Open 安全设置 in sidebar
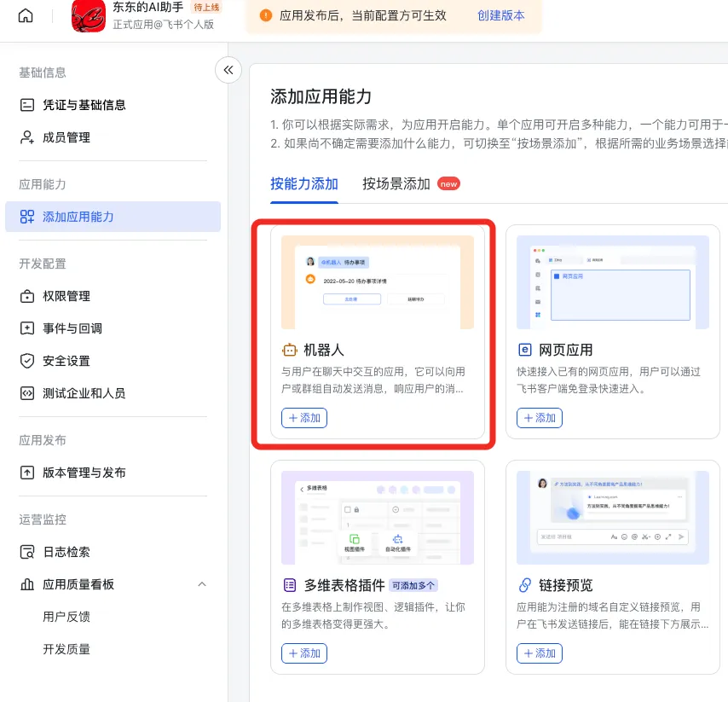Viewport: 728px width, 702px height. point(113,361)
